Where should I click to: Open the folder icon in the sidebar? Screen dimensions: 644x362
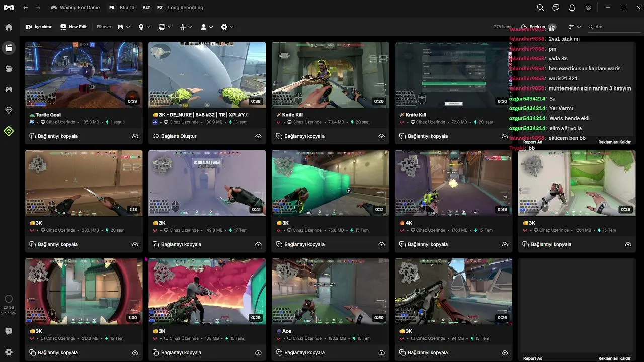(x=9, y=69)
